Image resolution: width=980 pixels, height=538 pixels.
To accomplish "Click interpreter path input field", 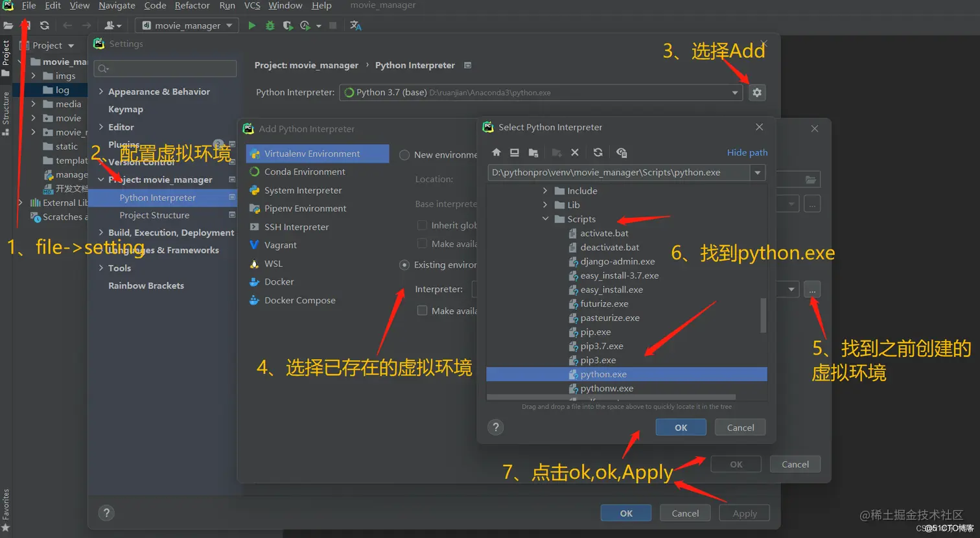I will (619, 172).
